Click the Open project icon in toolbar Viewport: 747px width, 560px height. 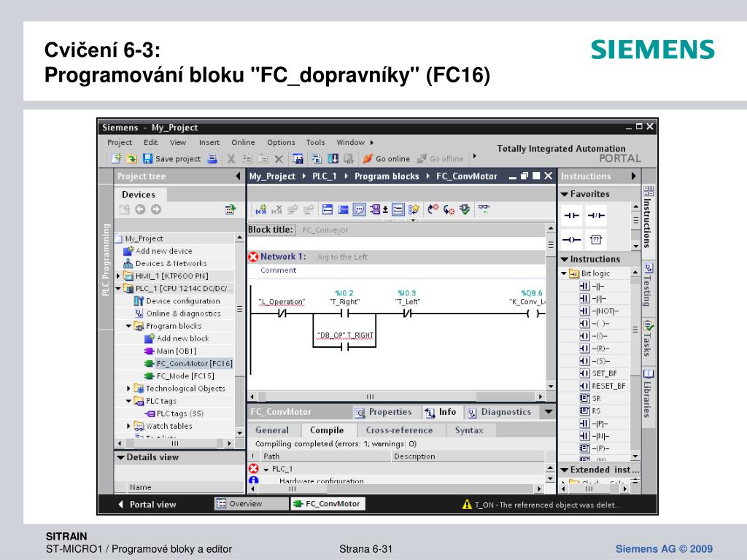132,158
